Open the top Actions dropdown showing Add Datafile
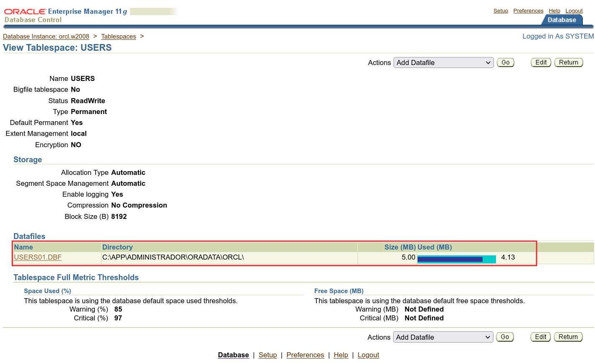Screen dimensions: 595x364 tap(444, 62)
